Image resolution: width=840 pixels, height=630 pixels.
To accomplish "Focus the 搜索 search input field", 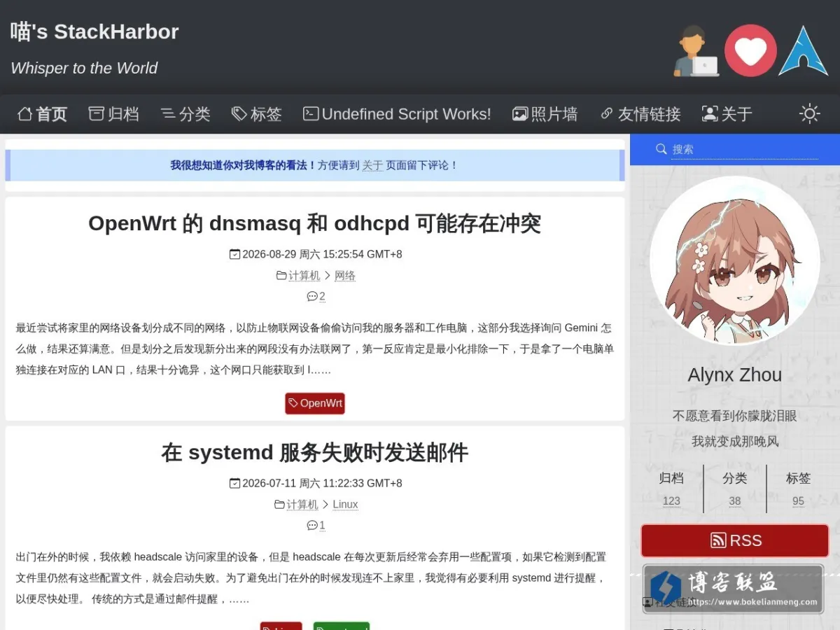I will click(x=744, y=149).
